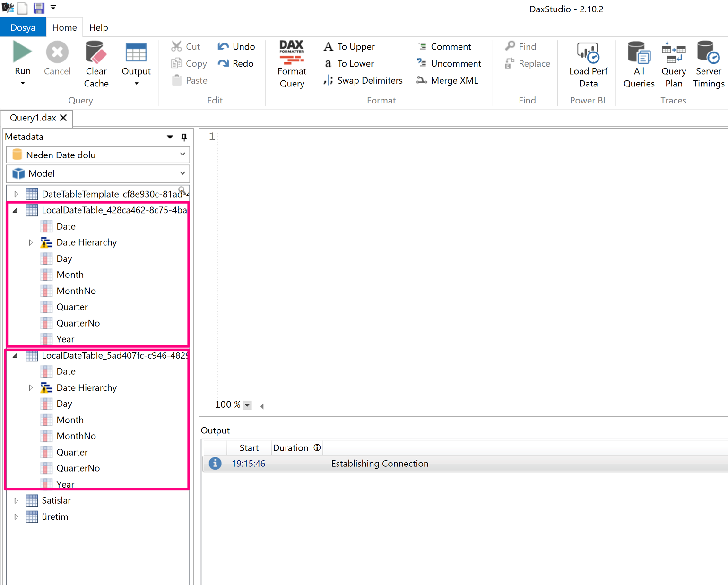This screenshot has height=585, width=728.
Task: Open Replace in the ribbon
Action: tap(528, 63)
